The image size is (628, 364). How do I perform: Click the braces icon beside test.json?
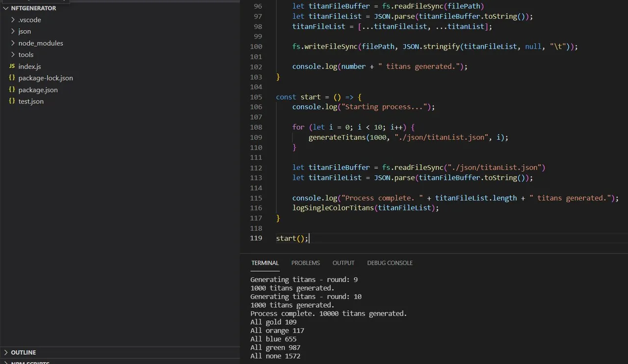point(12,102)
